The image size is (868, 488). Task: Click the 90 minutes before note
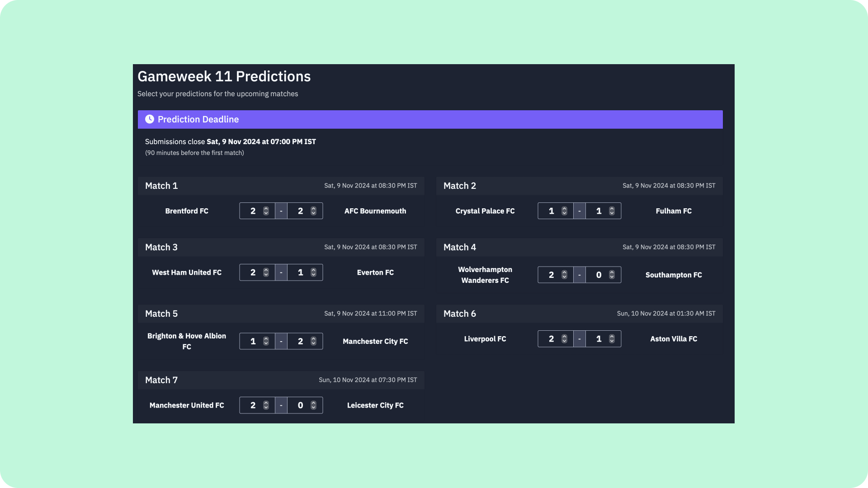[194, 153]
